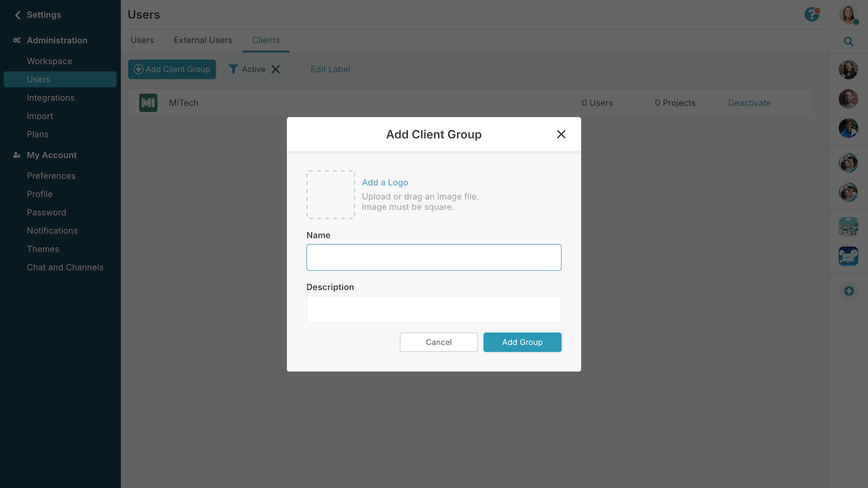Click the My Account person icon
Image resolution: width=868 pixels, height=488 pixels.
click(17, 155)
